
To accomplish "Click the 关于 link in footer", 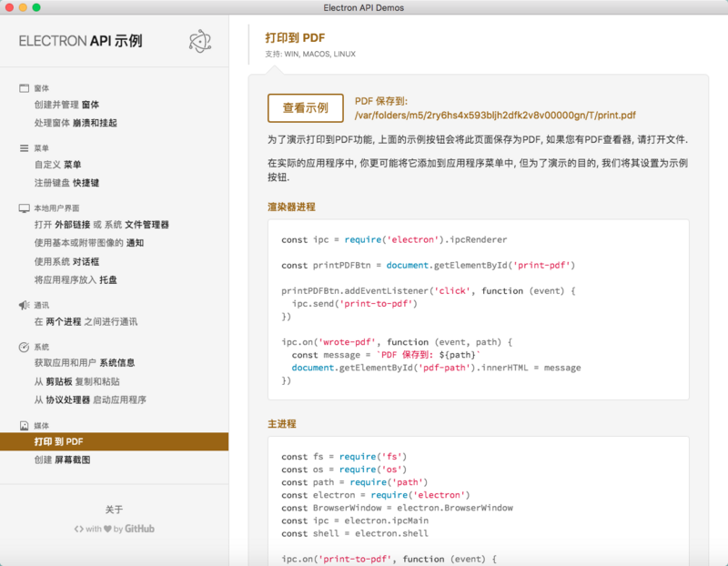I will tap(115, 510).
